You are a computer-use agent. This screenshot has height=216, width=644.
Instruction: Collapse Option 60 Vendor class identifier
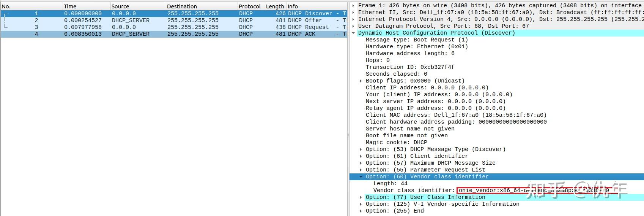(x=361, y=177)
